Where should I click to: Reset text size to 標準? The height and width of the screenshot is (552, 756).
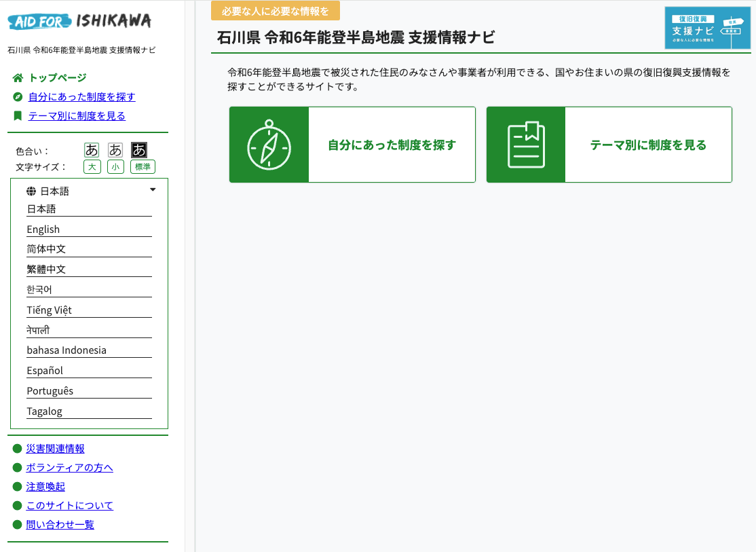(x=143, y=167)
